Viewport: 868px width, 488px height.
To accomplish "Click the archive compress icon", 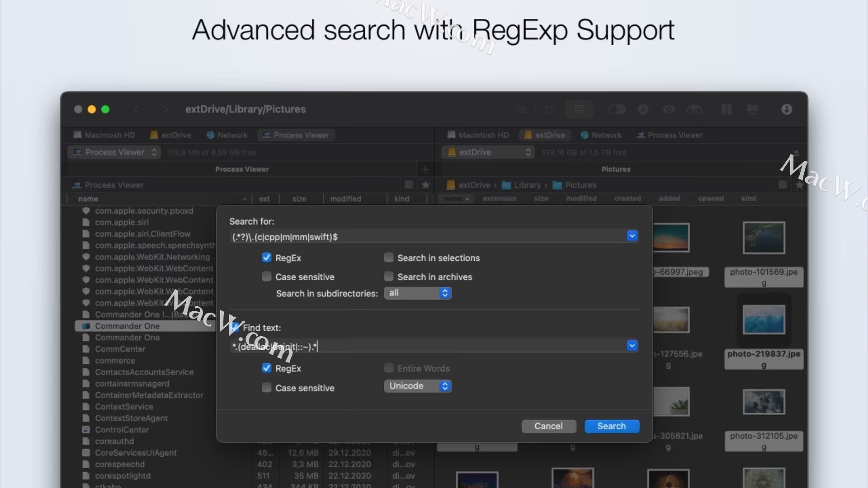I will pos(726,109).
